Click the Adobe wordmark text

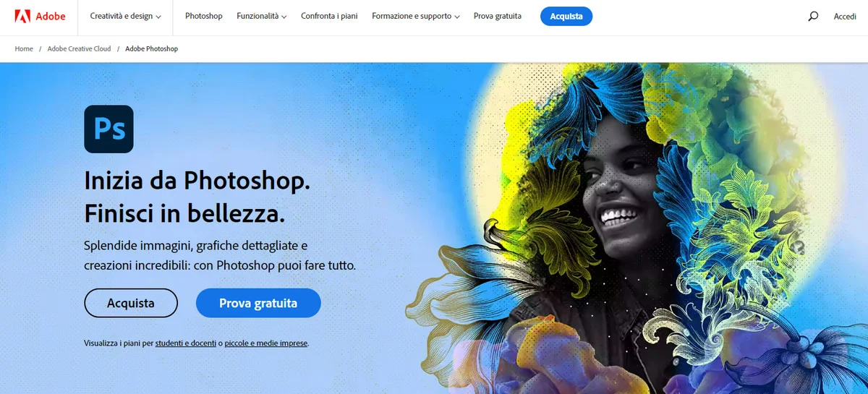tap(51, 16)
